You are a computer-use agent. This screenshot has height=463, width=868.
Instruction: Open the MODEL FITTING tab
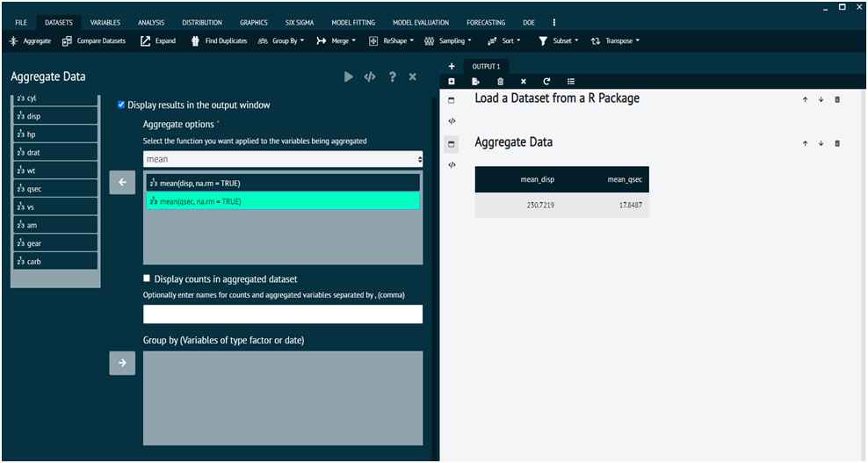click(x=355, y=22)
